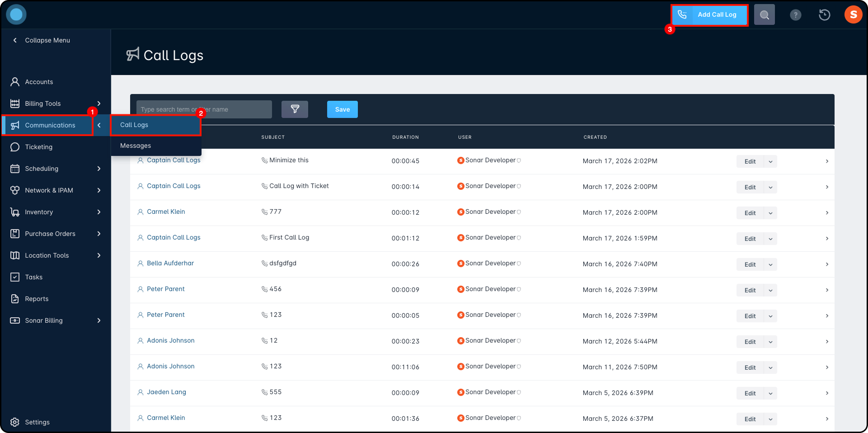Open the global search icon
Viewport: 868px width, 433px height.
coord(765,15)
